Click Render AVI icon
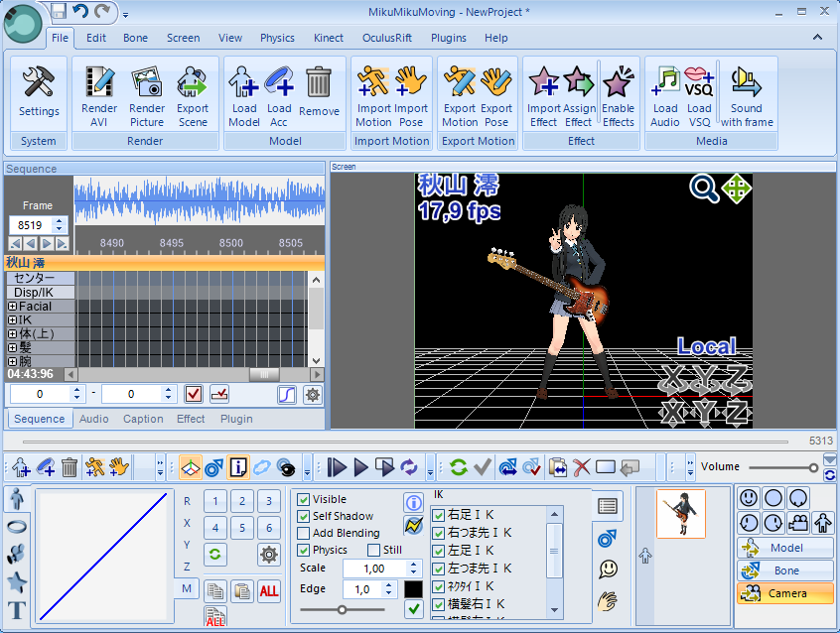Screen dimensions: 840x633 (x=99, y=81)
